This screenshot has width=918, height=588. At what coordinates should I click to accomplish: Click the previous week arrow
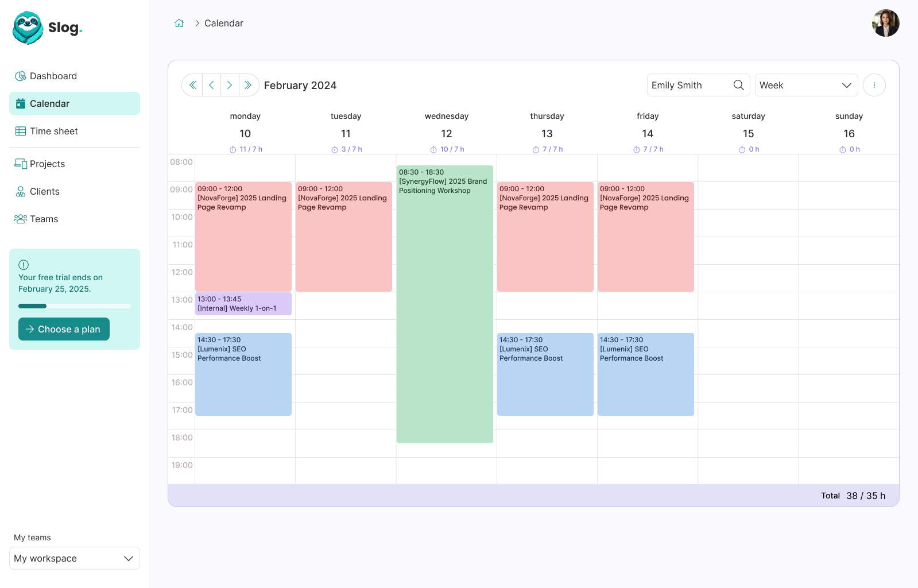click(211, 84)
